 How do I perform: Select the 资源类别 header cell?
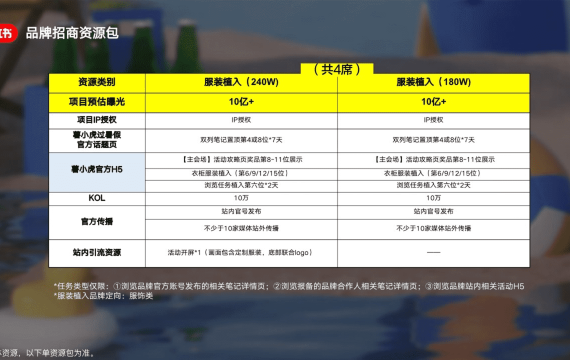[97, 82]
